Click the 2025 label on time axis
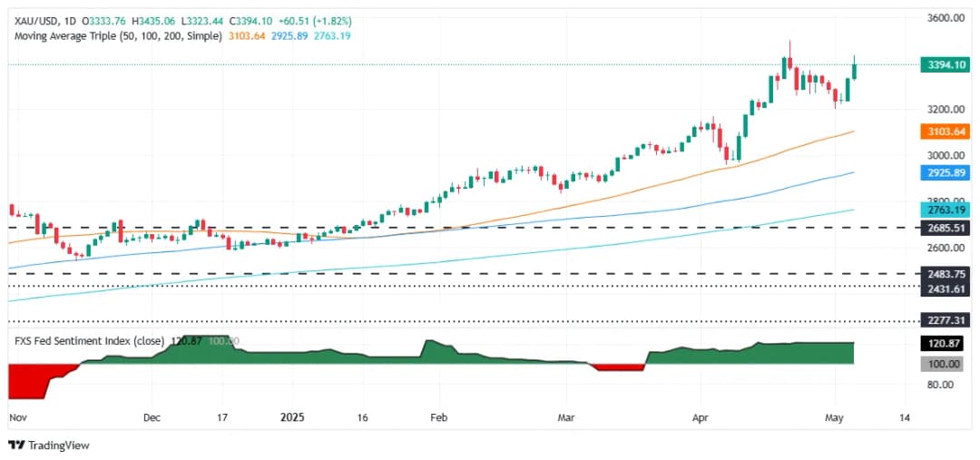This screenshot has width=980, height=460. coord(293,418)
